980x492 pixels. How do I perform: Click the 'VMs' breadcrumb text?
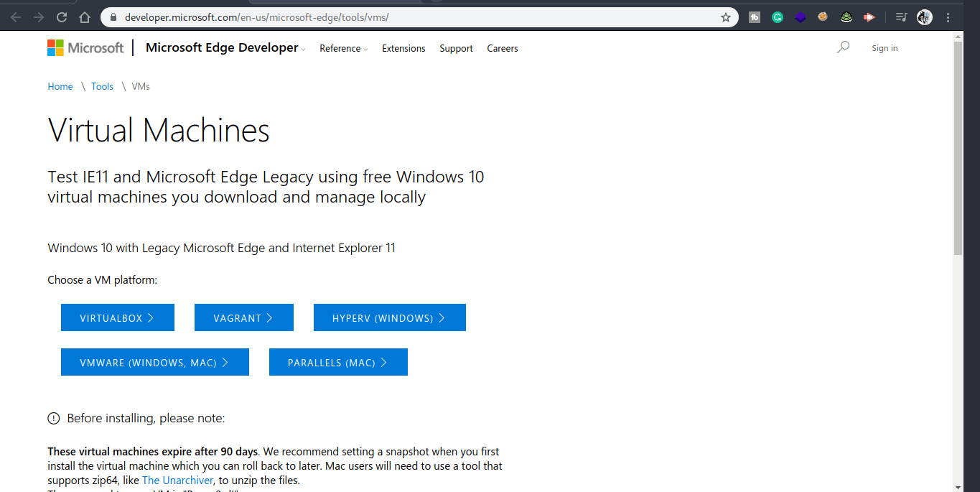pos(141,86)
